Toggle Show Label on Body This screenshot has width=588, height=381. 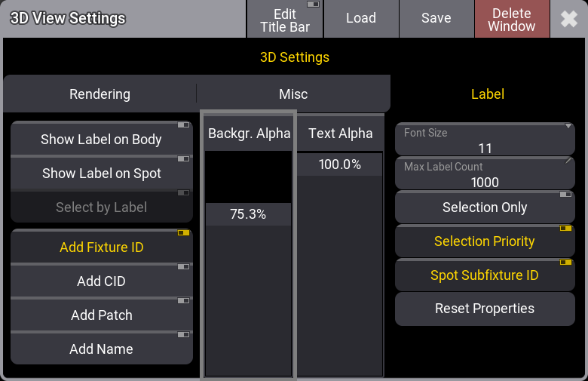[102, 140]
